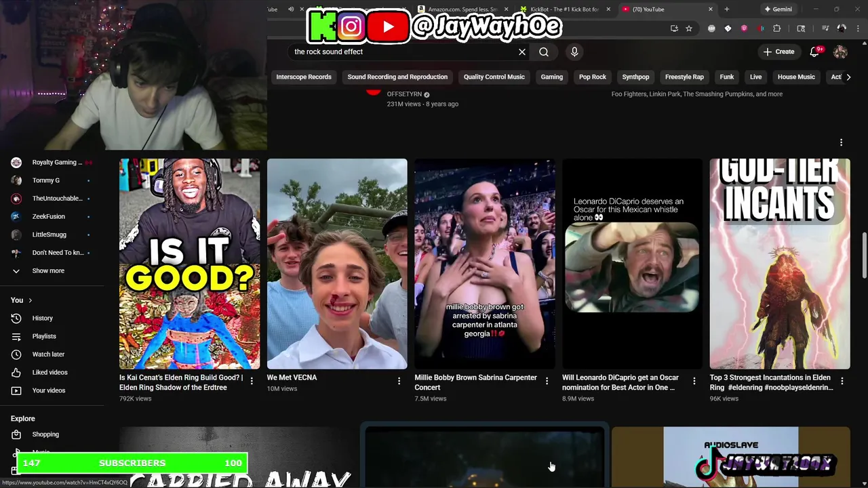Open Kai Cenat Elden Ring short thumbnail
This screenshot has width=868, height=488.
coord(189,264)
